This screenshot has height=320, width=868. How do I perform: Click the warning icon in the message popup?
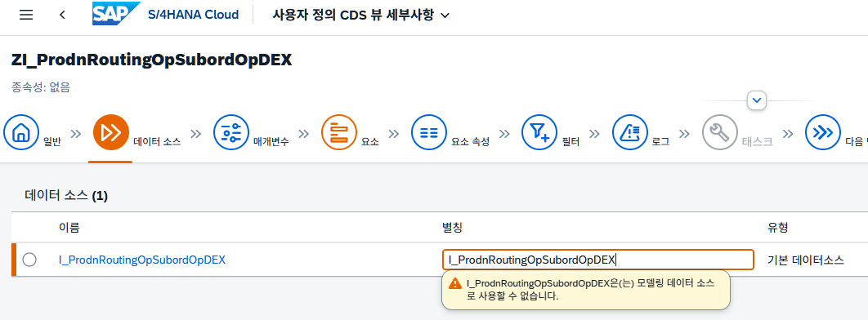click(x=455, y=283)
